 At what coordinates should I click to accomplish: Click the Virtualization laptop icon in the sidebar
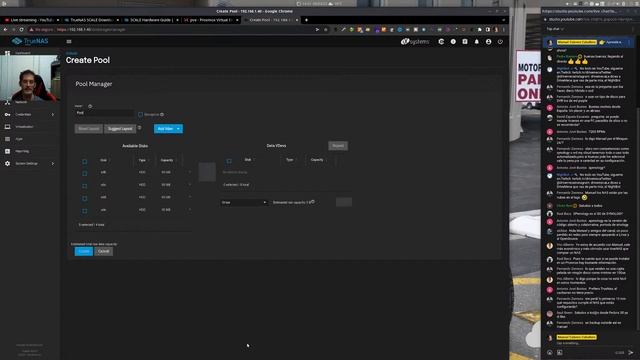tap(7, 127)
